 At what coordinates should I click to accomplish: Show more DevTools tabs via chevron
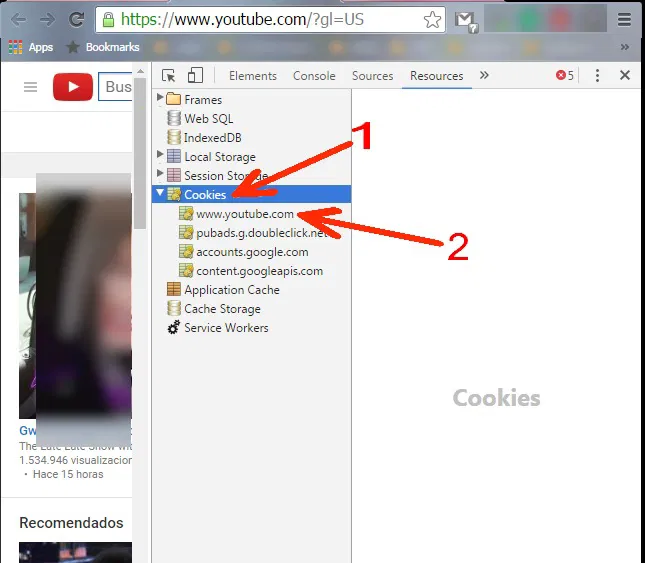tap(484, 76)
